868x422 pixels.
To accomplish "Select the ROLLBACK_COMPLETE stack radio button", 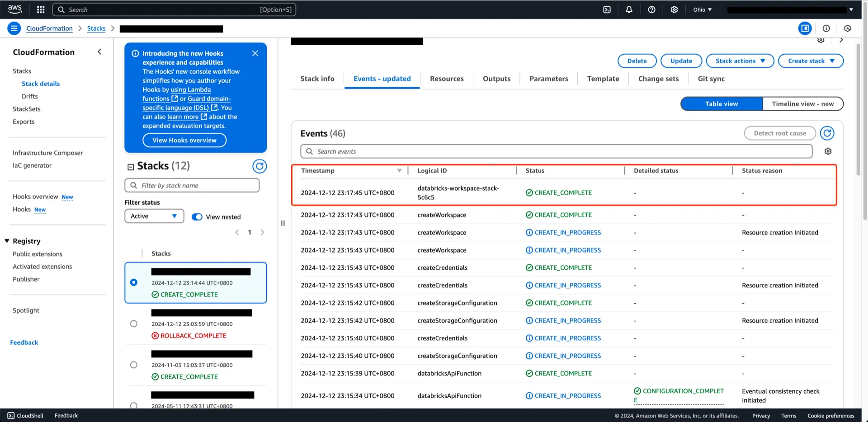I will 134,324.
